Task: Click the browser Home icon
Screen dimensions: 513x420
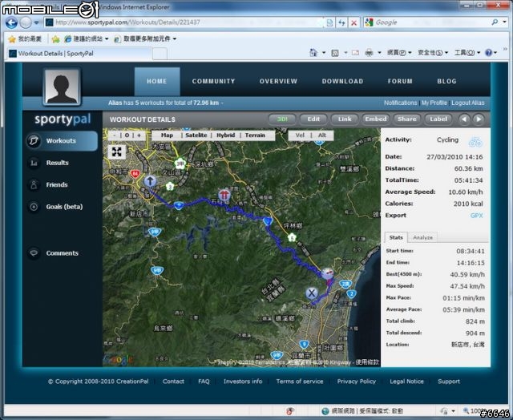Action: (313, 53)
